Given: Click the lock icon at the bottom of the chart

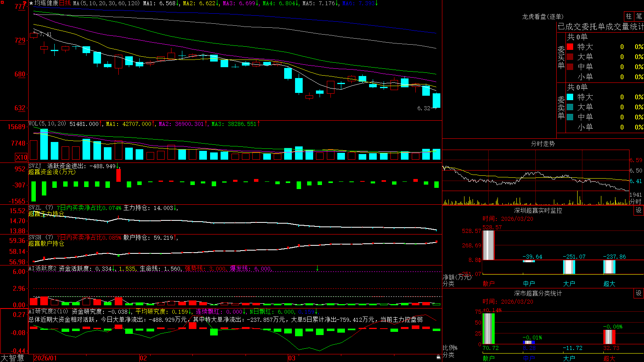Looking at the screenshot, I should (x=439, y=357).
